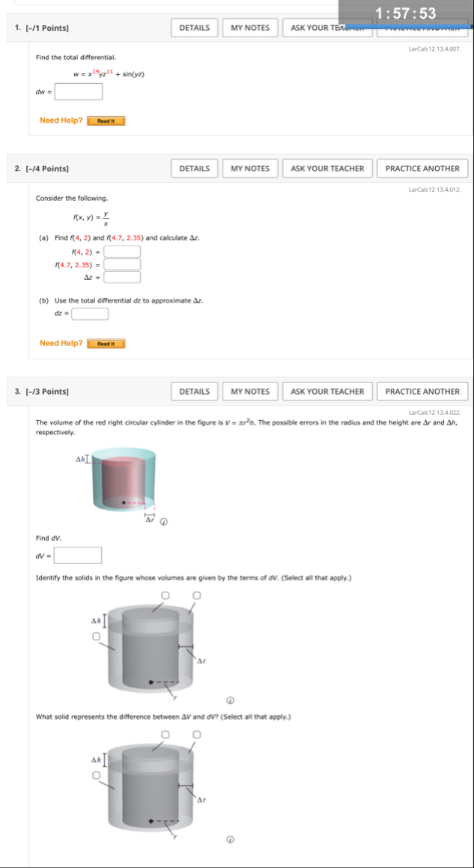Open the orange Read It help for question 1
The image size is (474, 868).
coord(105,119)
